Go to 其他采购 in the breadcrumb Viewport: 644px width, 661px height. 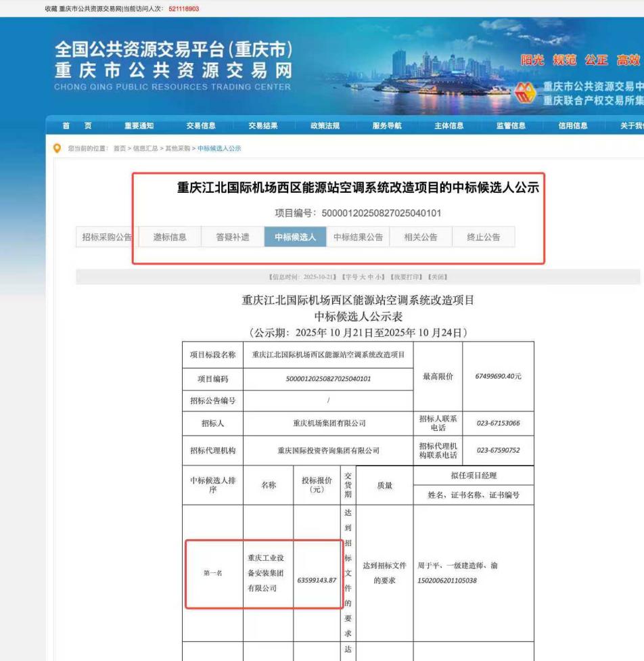pyautogui.click(x=178, y=148)
